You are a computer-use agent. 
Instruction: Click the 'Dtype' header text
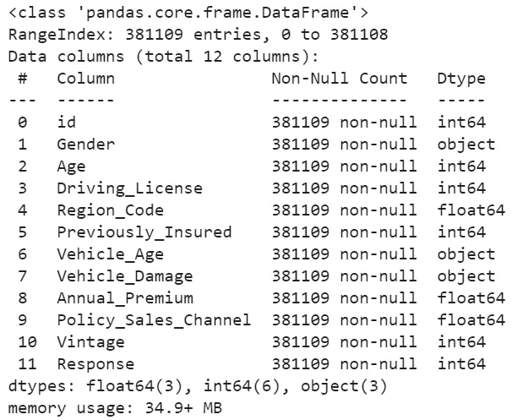461,79
